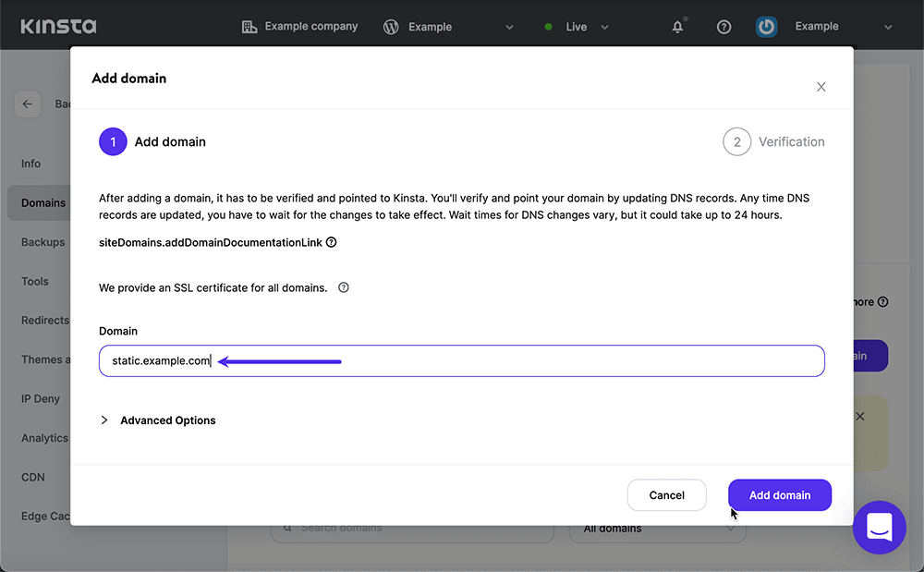The image size is (924, 572).
Task: Click the Kinsta user avatar in the header
Action: [x=766, y=26]
